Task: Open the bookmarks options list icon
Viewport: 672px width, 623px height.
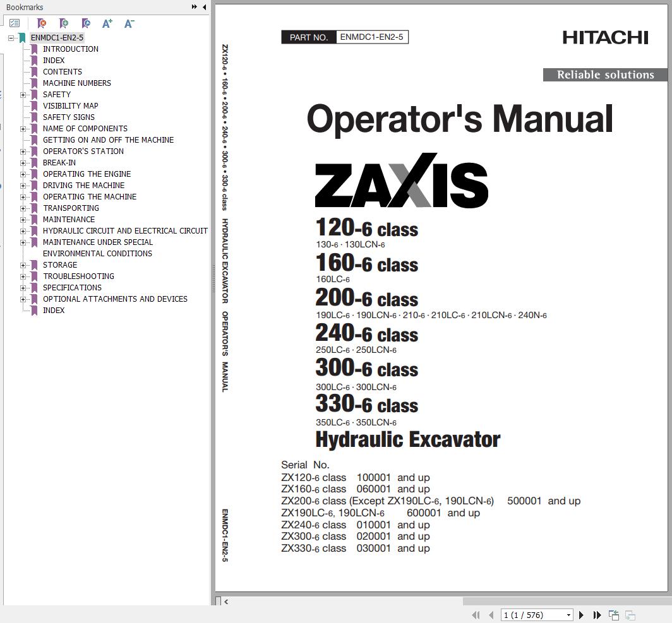Action: click(x=15, y=23)
